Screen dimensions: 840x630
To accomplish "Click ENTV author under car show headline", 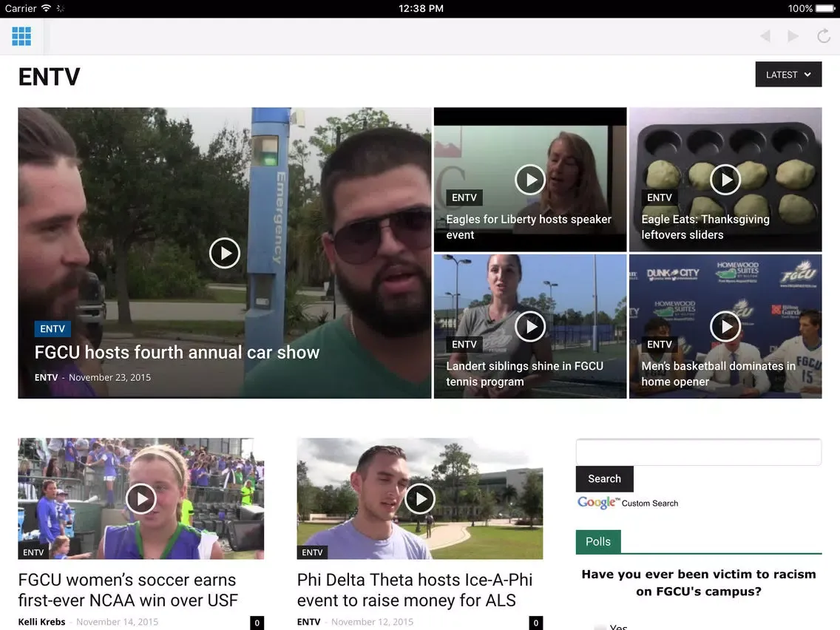I will point(46,378).
